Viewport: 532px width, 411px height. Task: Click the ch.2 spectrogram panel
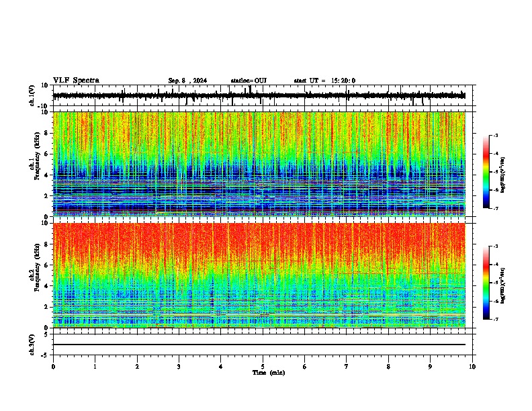[259, 275]
